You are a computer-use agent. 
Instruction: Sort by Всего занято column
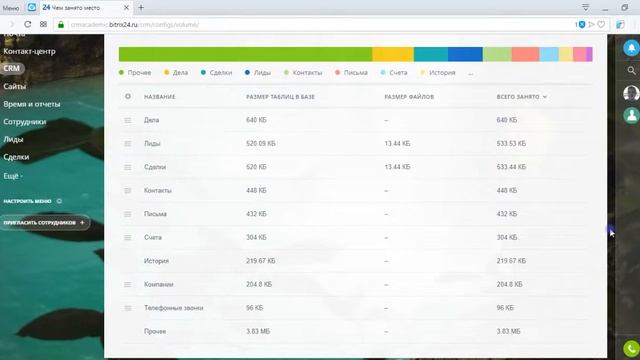(x=522, y=97)
